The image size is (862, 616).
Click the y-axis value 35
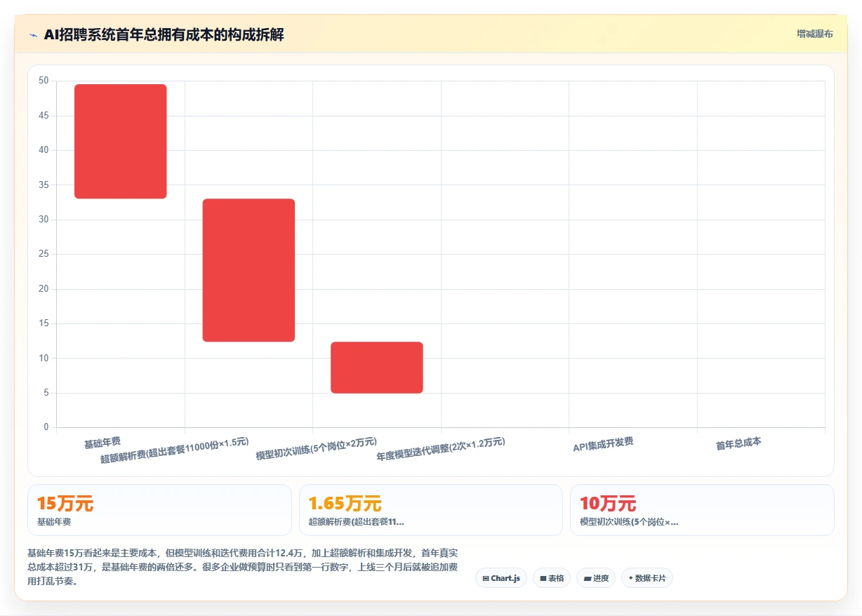44,185
